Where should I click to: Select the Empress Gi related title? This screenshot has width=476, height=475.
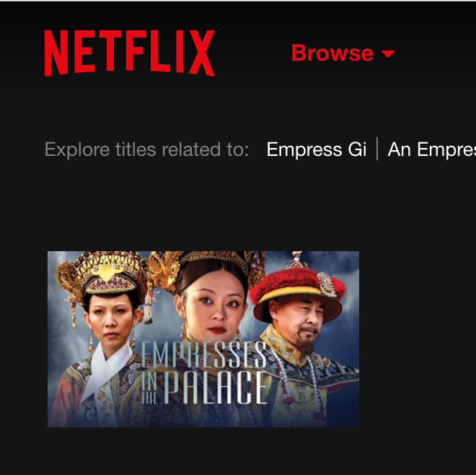click(317, 149)
